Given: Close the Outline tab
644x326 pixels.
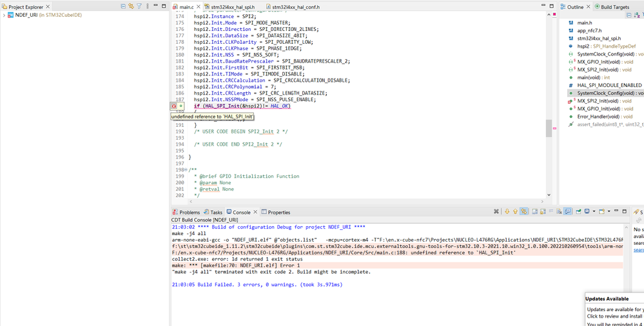Looking at the screenshot, I should (588, 6).
